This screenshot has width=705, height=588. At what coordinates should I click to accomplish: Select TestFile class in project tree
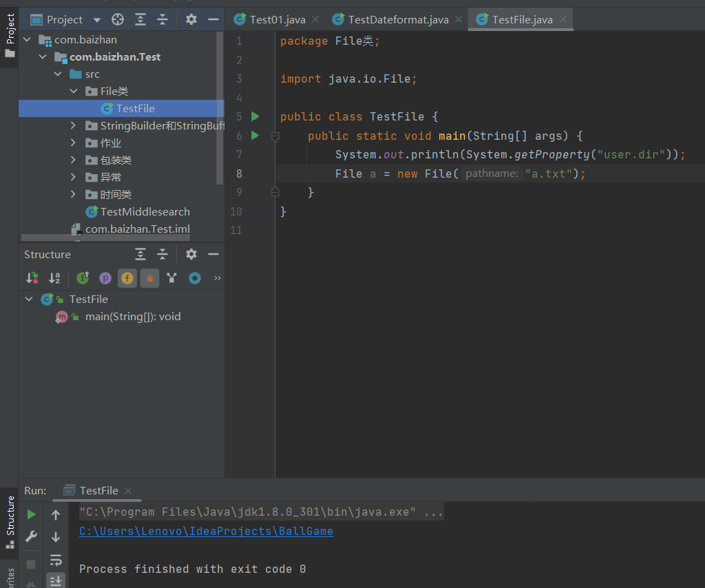point(121,108)
